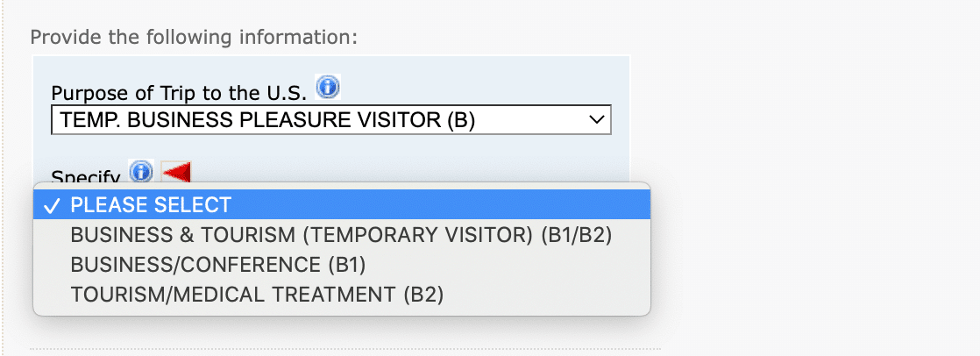Image resolution: width=980 pixels, height=356 pixels.
Task: Choose the highlighted PLEASE SELECT option
Action: 151,205
